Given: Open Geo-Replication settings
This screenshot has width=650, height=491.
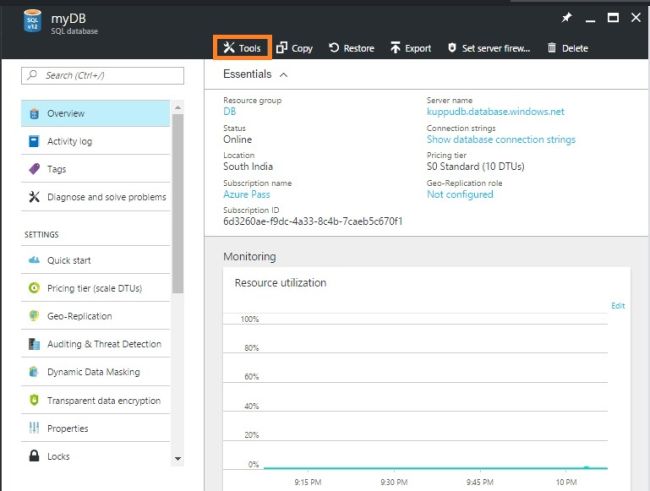Looking at the screenshot, I should (79, 316).
